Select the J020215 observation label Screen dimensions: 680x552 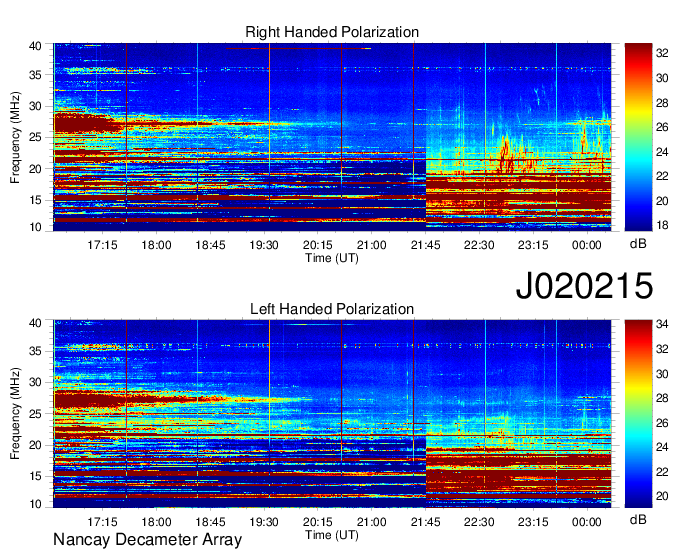click(x=584, y=286)
